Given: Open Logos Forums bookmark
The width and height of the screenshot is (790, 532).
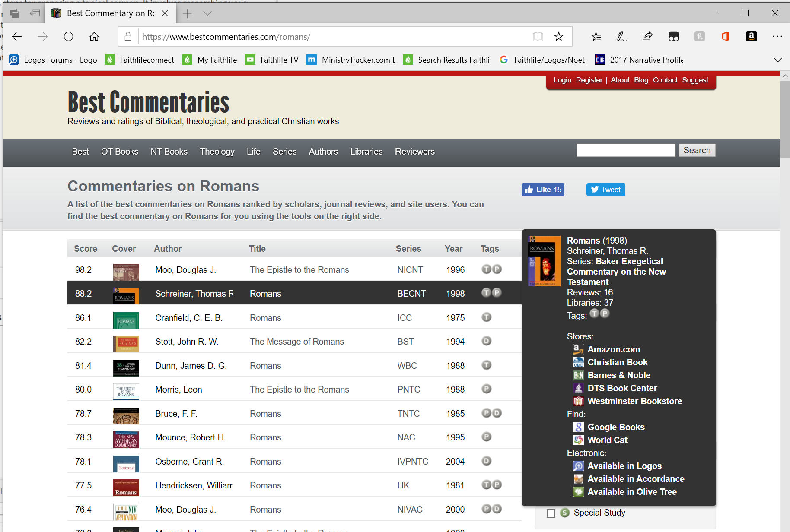Looking at the screenshot, I should pos(53,60).
